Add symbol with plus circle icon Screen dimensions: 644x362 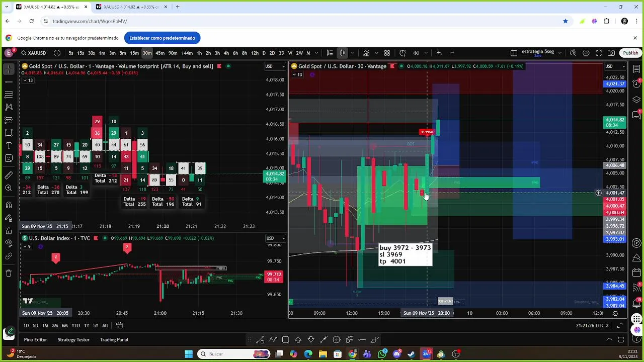[x=57, y=53]
